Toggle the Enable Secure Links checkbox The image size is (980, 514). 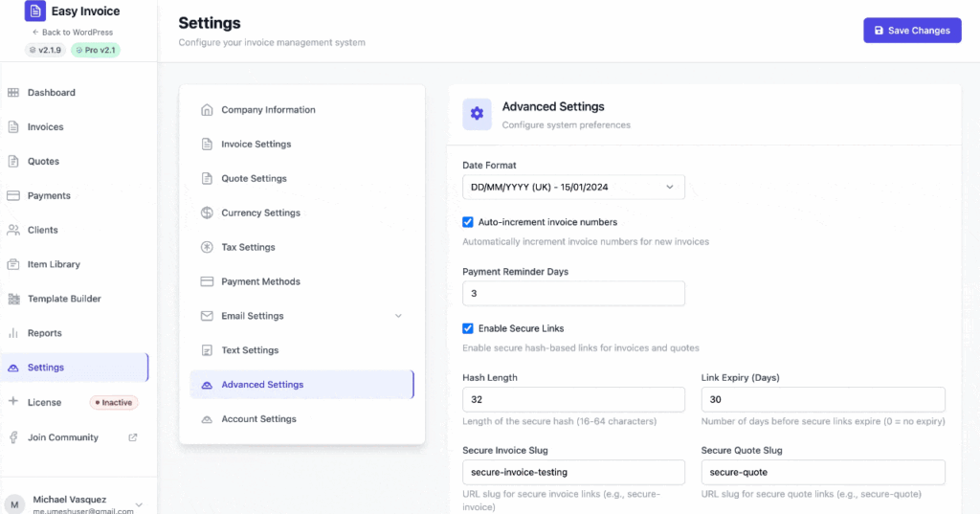(x=468, y=328)
